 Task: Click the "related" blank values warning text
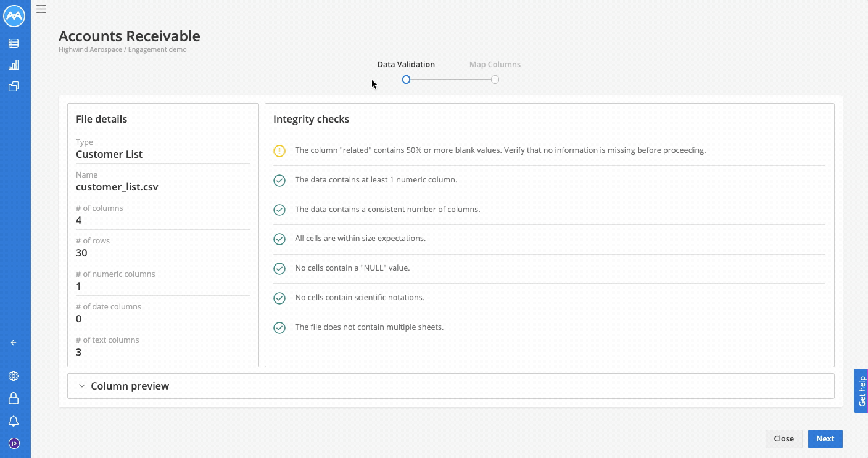point(500,150)
